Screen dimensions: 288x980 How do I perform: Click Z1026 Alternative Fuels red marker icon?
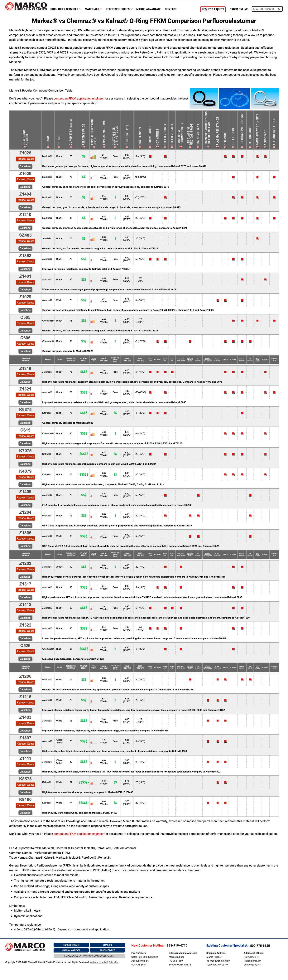(274, 177)
